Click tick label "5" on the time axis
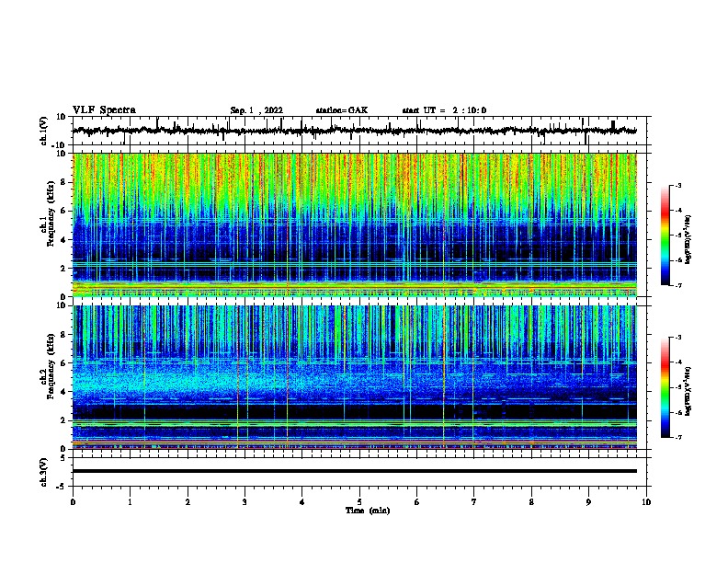The width and height of the screenshot is (728, 563). 359,502
